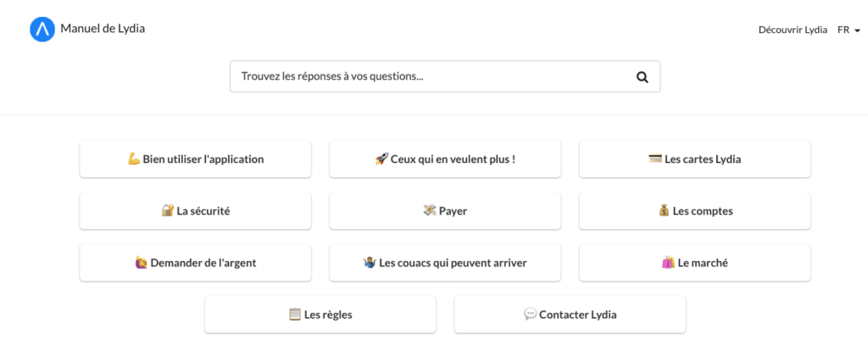Expand language menu via the caret arrow

point(857,31)
